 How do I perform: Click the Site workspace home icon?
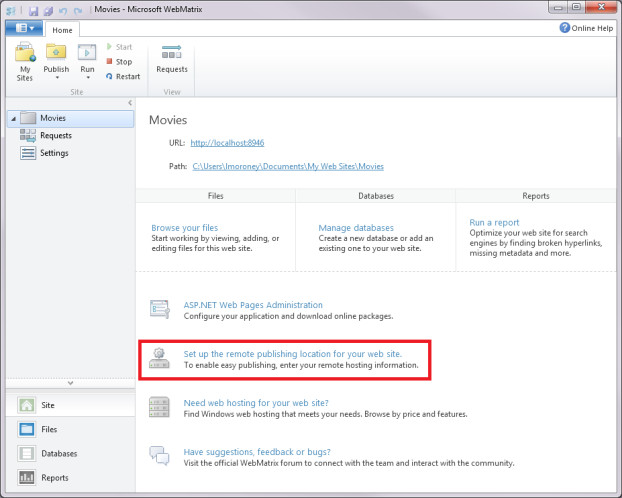[27, 405]
